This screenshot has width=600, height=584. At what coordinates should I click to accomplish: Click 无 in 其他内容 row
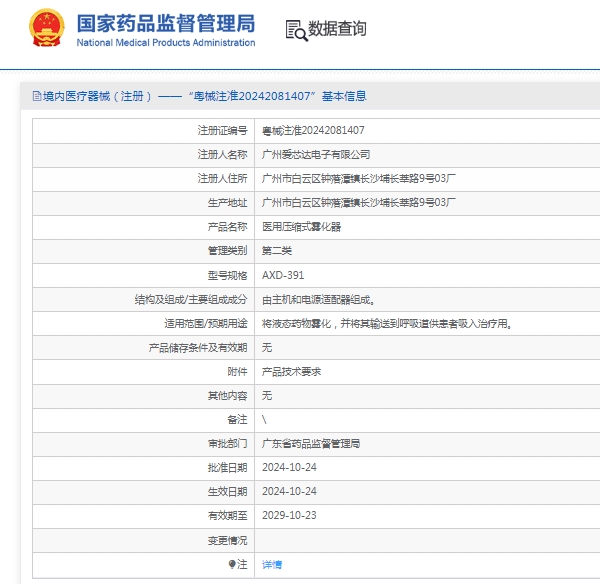(x=267, y=395)
